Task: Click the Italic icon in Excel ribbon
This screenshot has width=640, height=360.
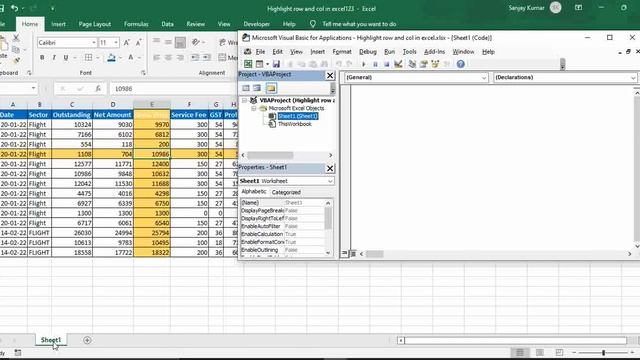Action: [x=53, y=58]
